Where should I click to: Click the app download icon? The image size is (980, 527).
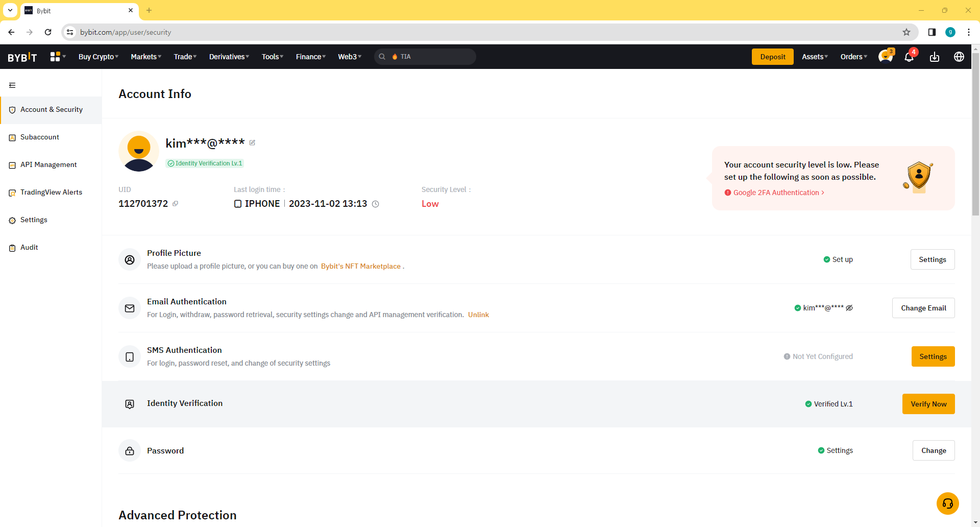(x=935, y=57)
